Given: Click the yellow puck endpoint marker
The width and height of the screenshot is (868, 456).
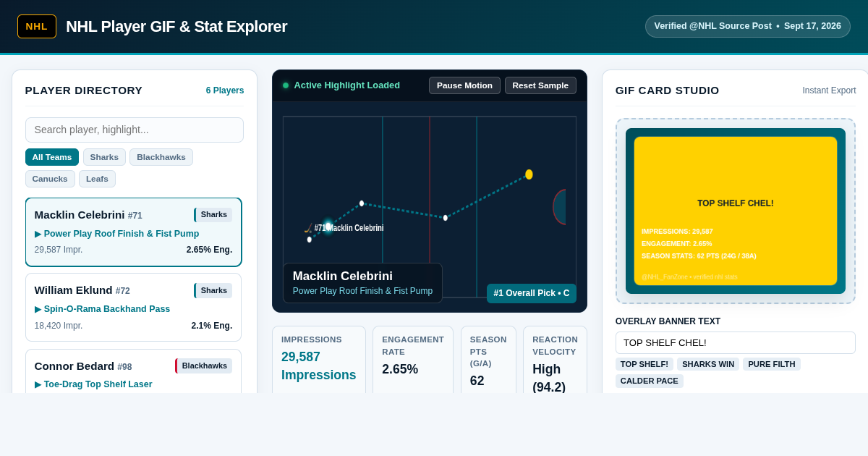Looking at the screenshot, I should (529, 174).
